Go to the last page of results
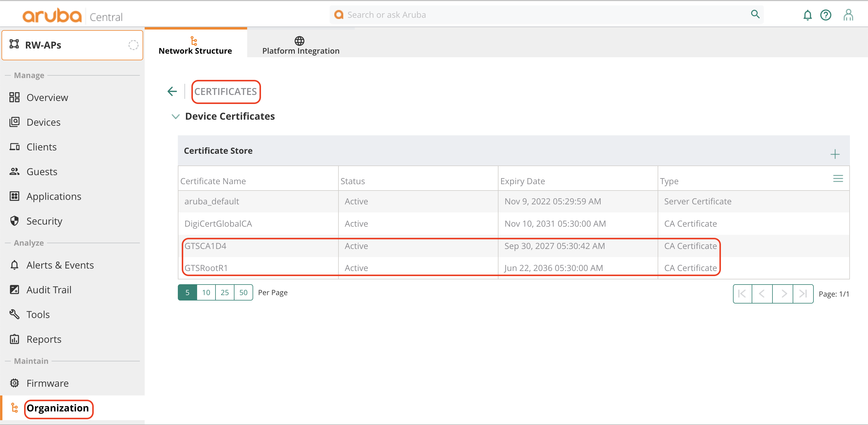Viewport: 868px width, 425px height. 803,294
